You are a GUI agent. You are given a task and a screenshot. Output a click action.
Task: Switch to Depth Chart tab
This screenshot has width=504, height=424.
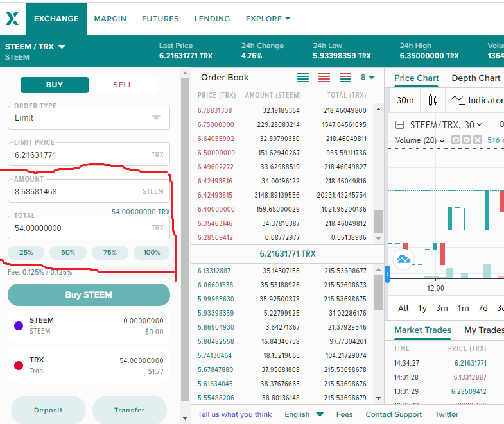point(476,78)
